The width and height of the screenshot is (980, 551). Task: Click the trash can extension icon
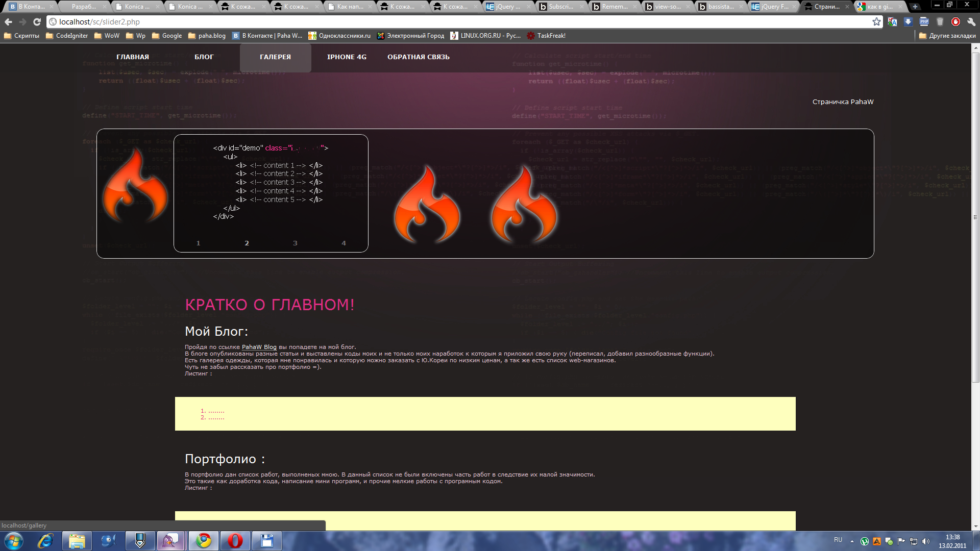click(940, 22)
